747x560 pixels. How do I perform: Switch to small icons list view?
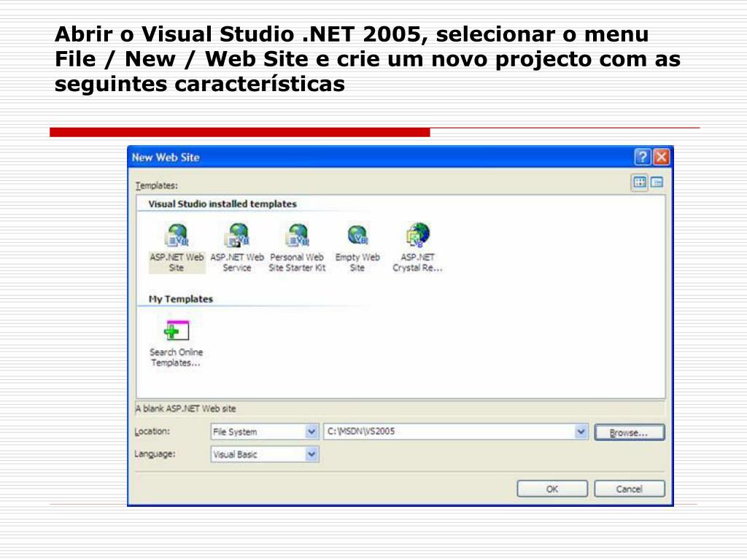coord(657,182)
